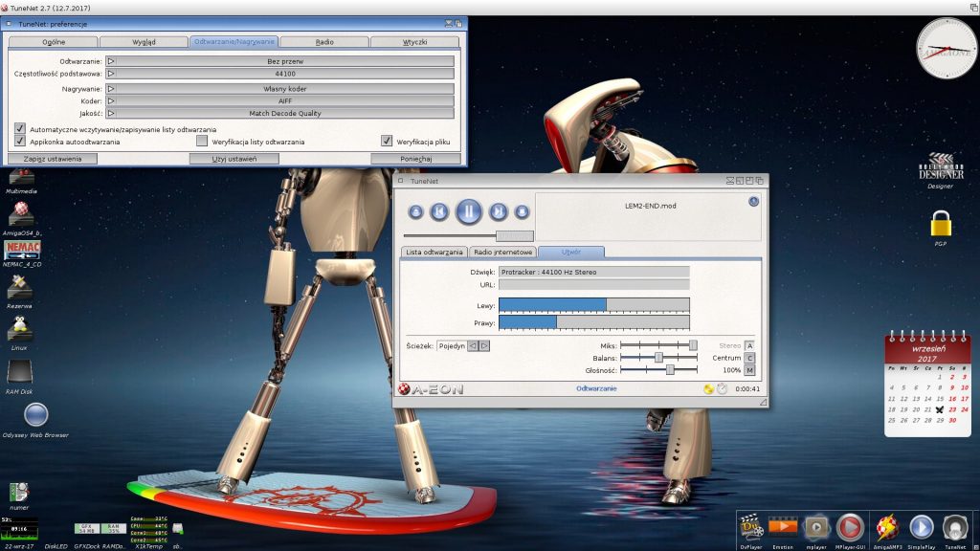Open the Częstotliwość podstawowa chooser 44100
This screenshot has height=551, width=980.
279,74
